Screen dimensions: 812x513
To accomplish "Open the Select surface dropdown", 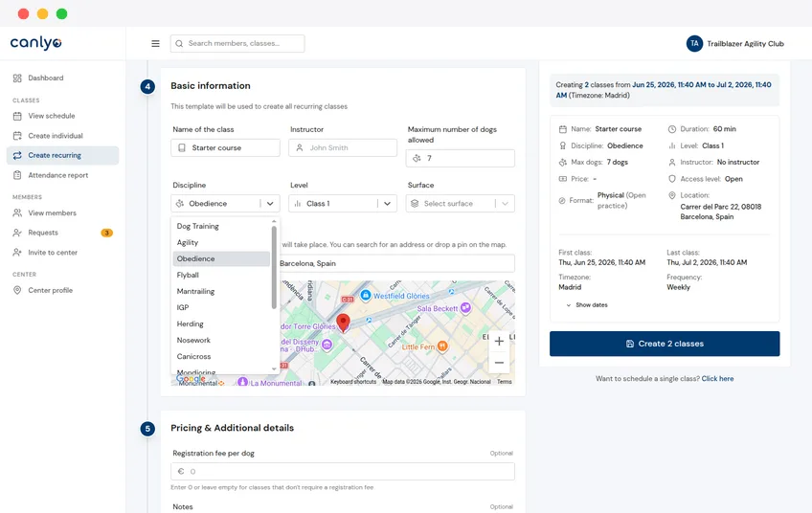I will point(460,204).
